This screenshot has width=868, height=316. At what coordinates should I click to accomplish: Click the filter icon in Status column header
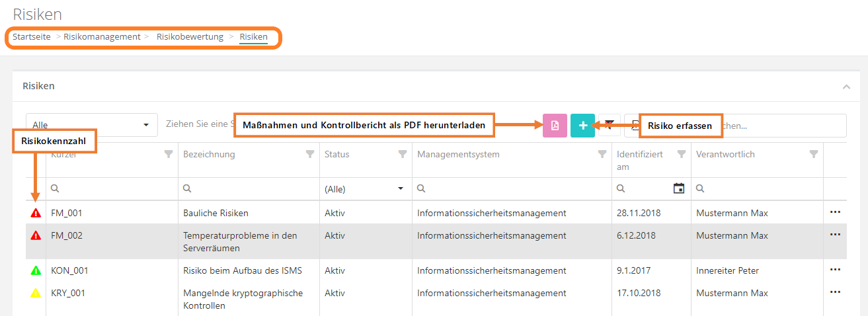click(402, 154)
